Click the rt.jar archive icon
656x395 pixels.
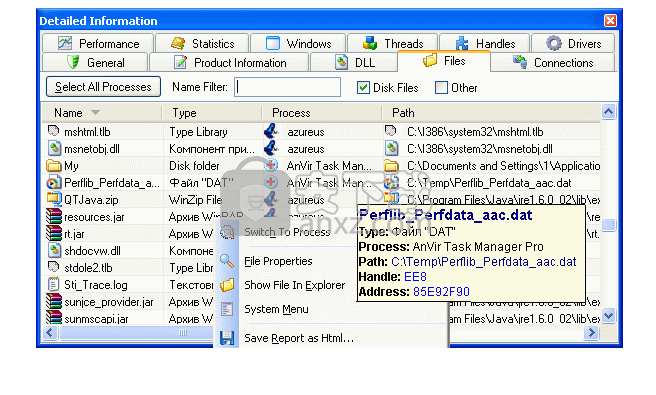coord(54,233)
